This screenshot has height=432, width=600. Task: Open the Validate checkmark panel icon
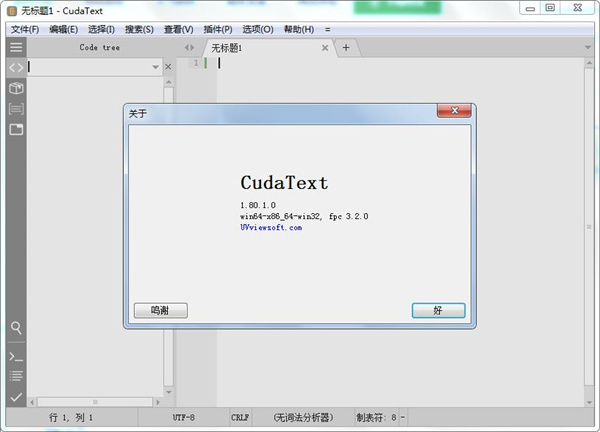point(16,397)
